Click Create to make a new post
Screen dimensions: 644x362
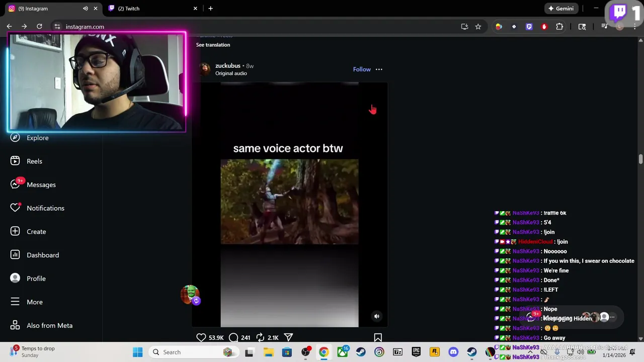click(29, 232)
